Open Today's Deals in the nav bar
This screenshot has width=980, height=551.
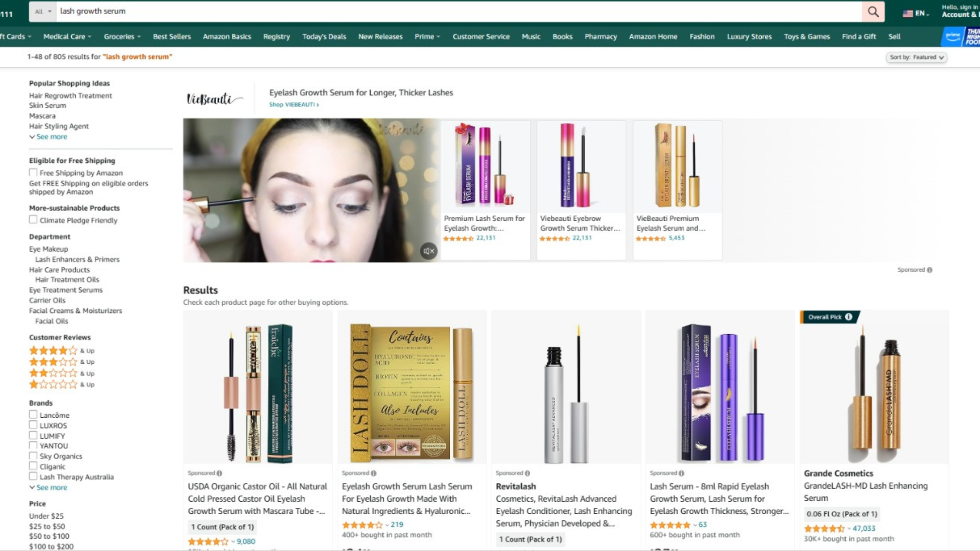324,37
